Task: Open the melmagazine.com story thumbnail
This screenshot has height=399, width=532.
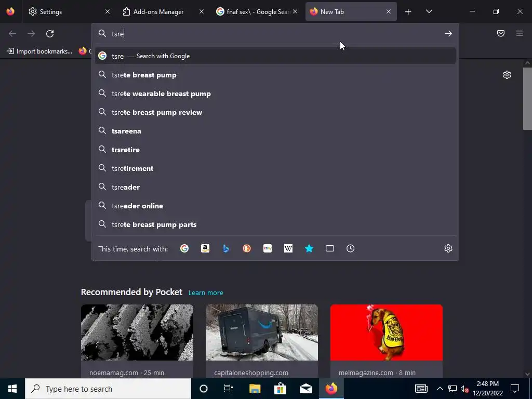Action: (x=387, y=332)
